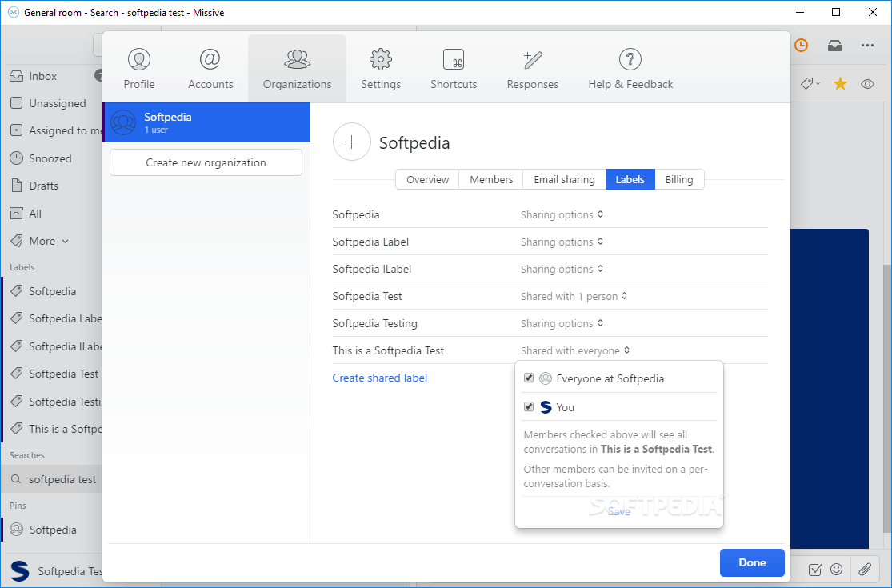Switch to the Overview tab
892x588 pixels.
[x=427, y=179]
